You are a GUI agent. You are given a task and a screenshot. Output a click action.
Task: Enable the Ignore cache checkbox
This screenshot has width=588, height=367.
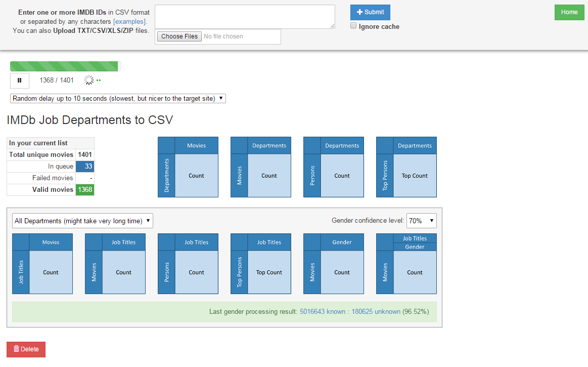pos(354,26)
